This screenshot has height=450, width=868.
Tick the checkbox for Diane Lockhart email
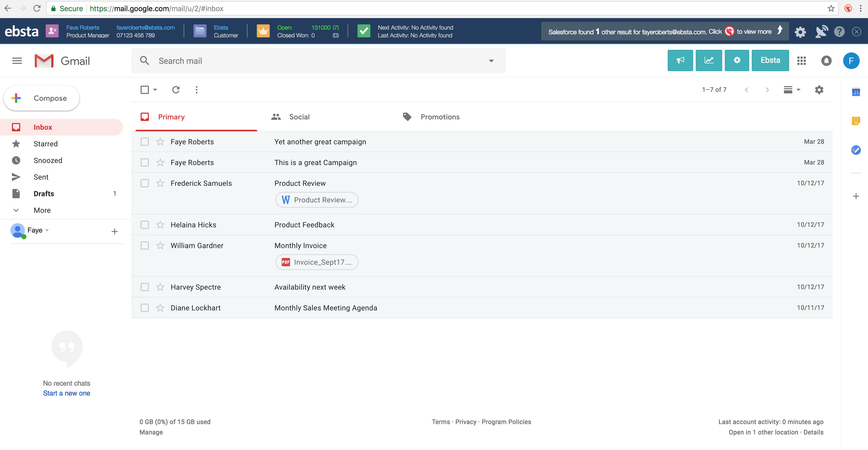tap(144, 308)
